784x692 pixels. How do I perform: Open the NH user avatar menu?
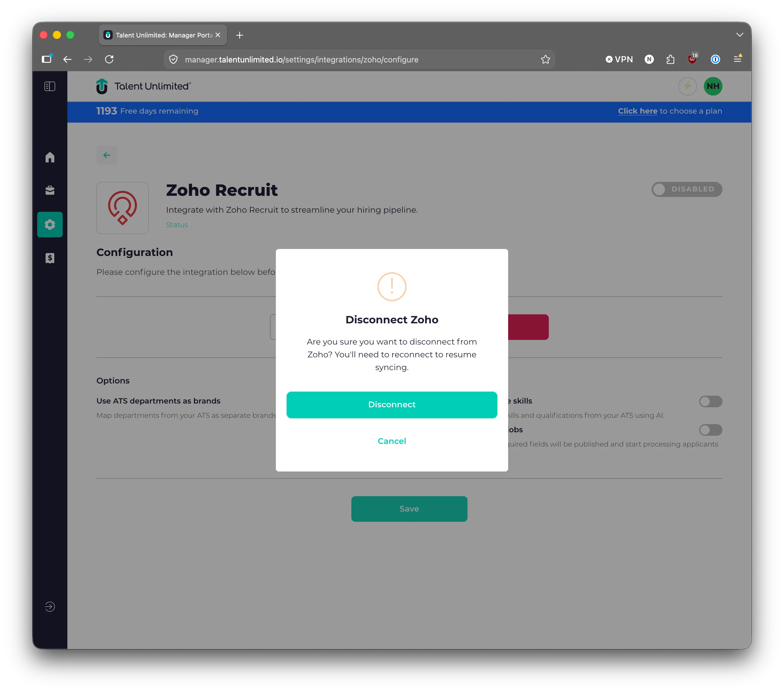(713, 86)
